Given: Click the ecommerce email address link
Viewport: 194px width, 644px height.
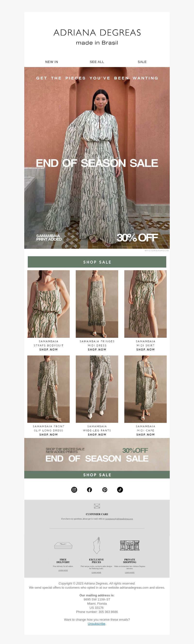Looking at the screenshot, I should coord(119,519).
